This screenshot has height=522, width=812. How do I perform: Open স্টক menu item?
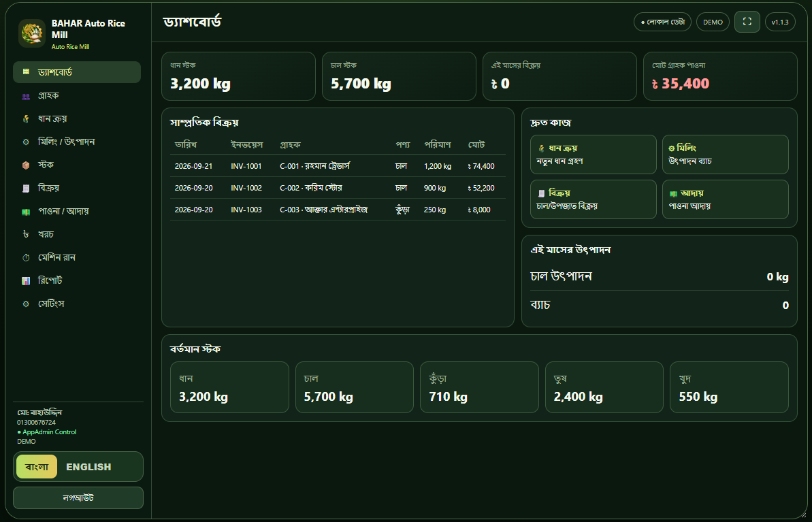(77, 165)
